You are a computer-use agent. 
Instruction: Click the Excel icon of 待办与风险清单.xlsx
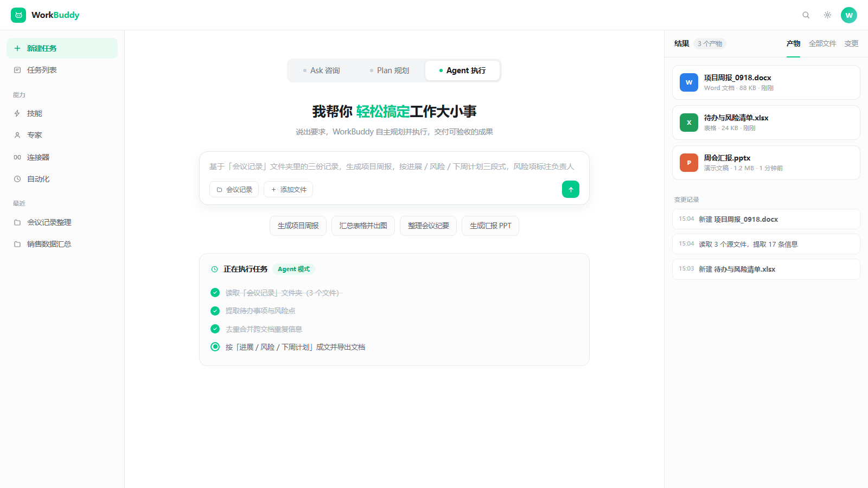point(689,123)
